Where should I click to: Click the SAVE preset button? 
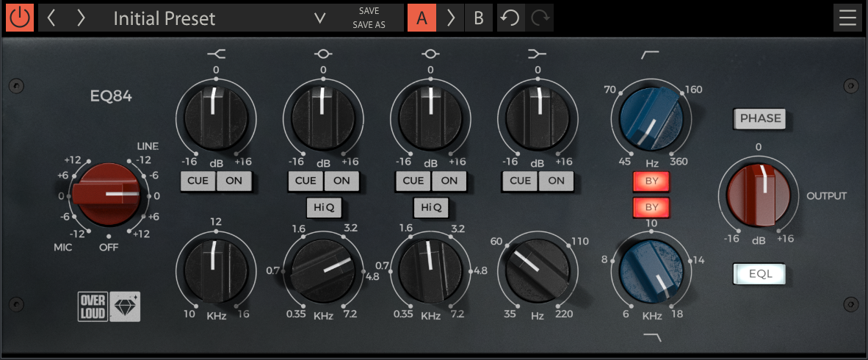(x=369, y=11)
